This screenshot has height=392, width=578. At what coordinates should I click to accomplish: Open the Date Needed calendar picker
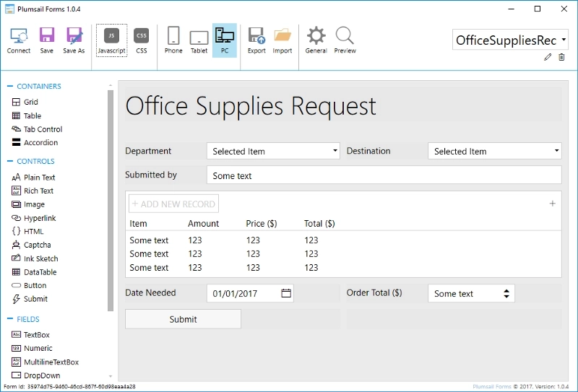(x=286, y=293)
